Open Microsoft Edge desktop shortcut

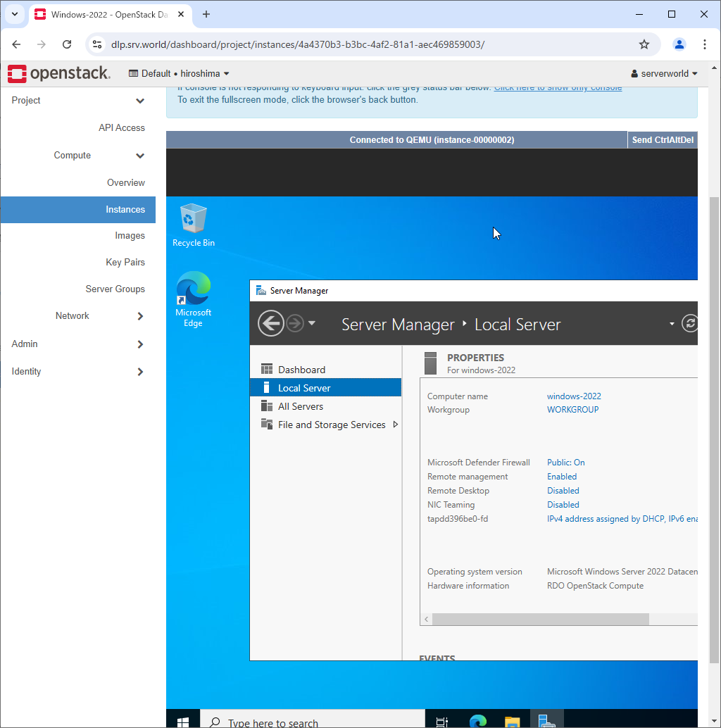(x=193, y=299)
